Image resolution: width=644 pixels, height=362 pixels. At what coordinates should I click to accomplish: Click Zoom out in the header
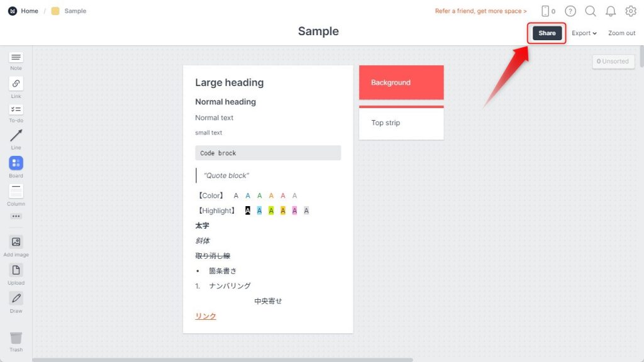tap(621, 33)
